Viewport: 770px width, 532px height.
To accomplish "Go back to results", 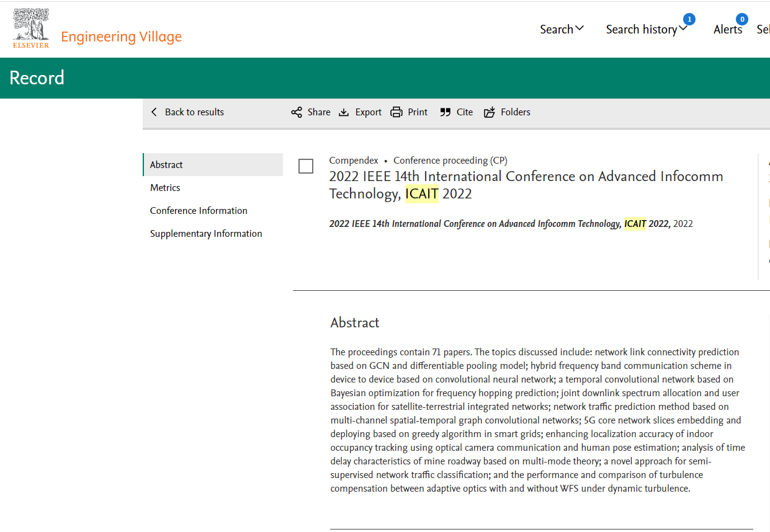I will tap(187, 112).
